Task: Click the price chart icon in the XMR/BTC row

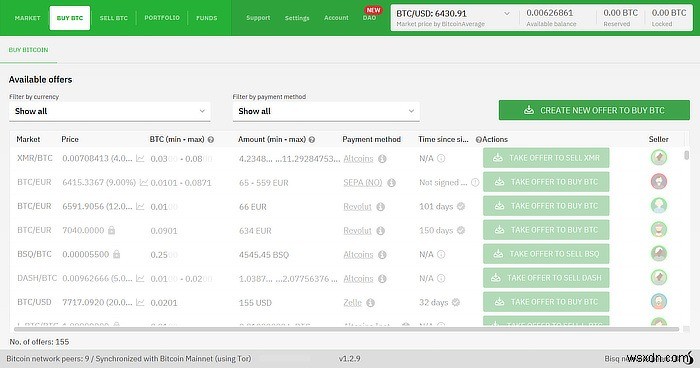Action: (x=140, y=159)
